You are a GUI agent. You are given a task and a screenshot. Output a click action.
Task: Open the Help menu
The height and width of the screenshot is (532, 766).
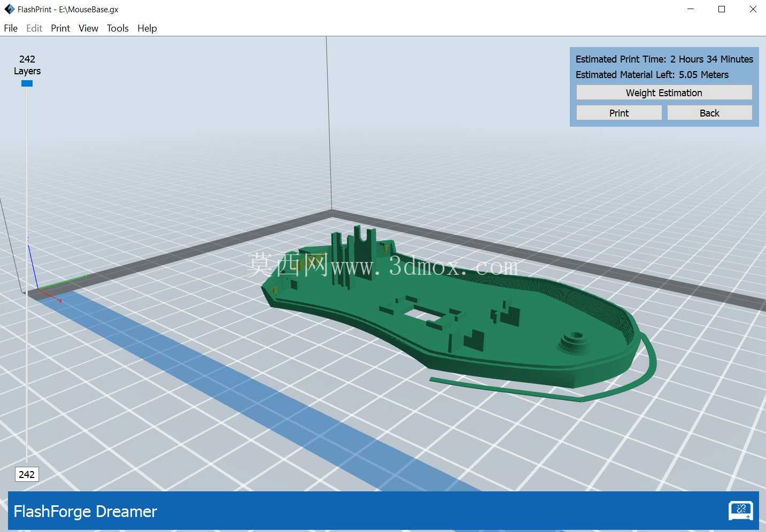147,28
